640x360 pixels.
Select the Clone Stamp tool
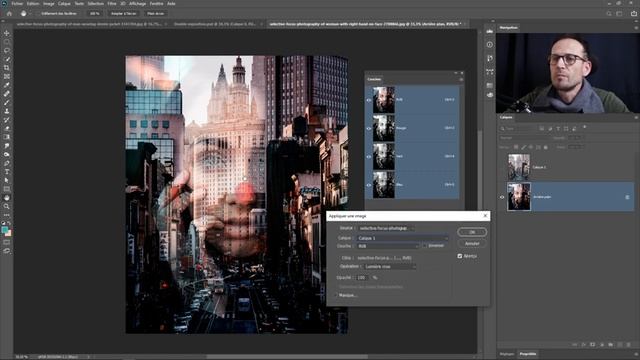click(x=7, y=111)
